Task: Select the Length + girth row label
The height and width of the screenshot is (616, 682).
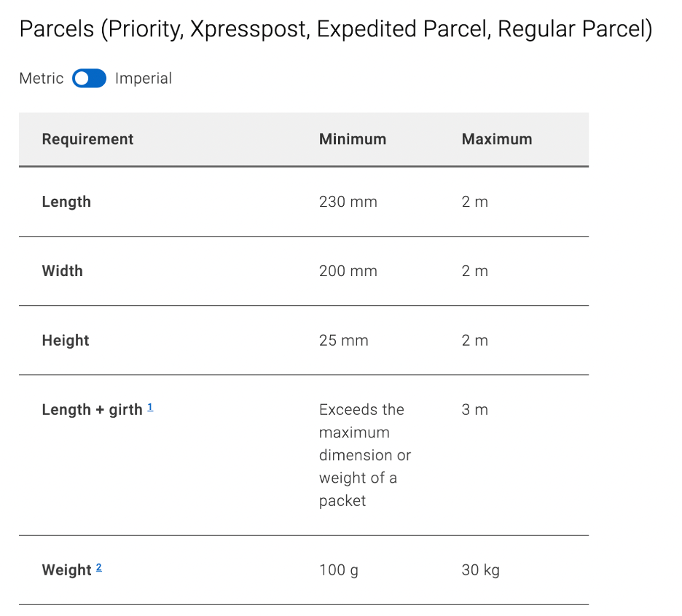Action: [x=92, y=410]
